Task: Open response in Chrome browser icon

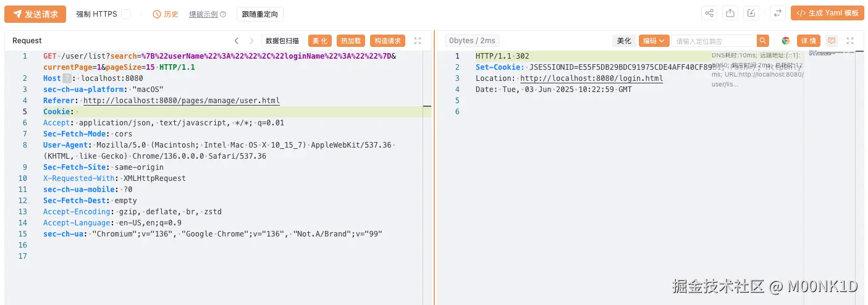Action: click(786, 41)
